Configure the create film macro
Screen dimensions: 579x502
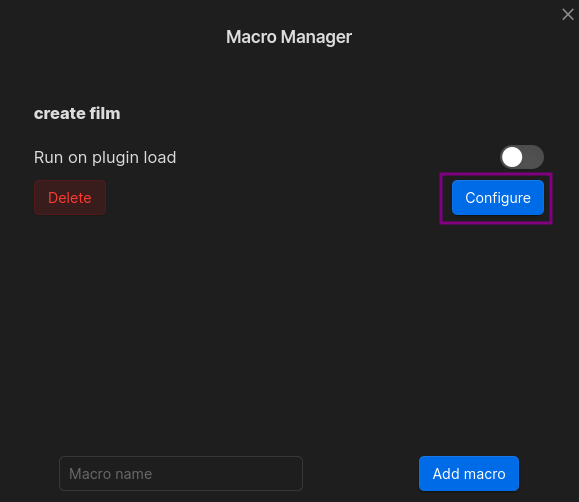pyautogui.click(x=497, y=198)
